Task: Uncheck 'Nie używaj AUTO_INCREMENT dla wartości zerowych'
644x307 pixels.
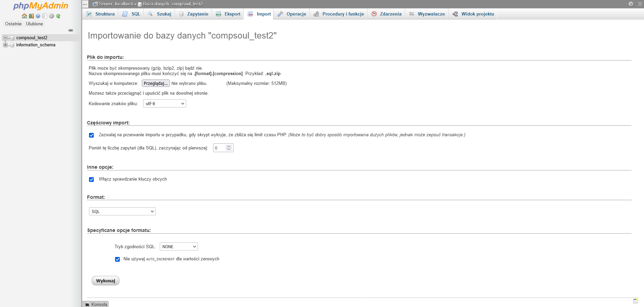Action: (x=117, y=259)
